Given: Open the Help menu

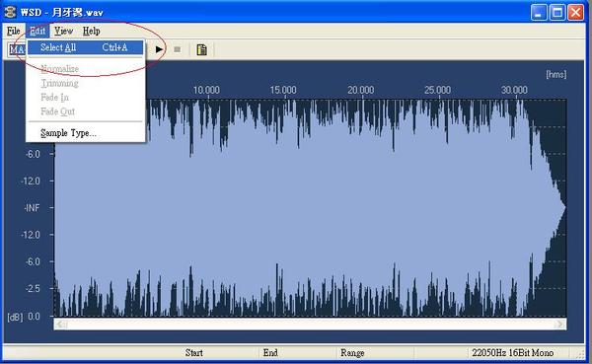Looking at the screenshot, I should (x=92, y=31).
